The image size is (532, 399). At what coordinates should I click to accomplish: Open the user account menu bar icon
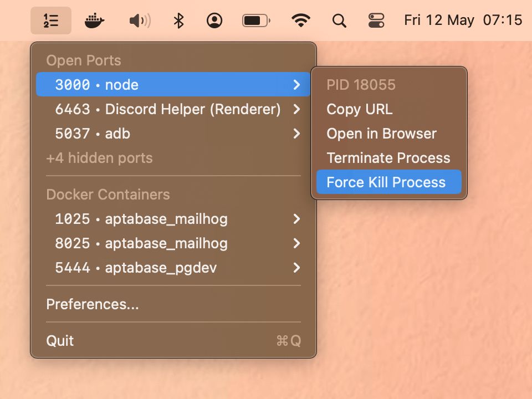(x=214, y=20)
